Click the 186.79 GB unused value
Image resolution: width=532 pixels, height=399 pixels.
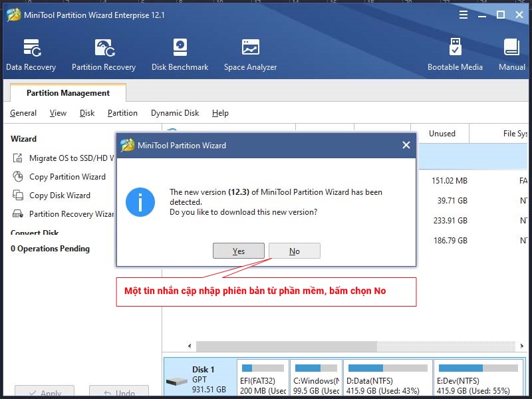click(x=450, y=241)
